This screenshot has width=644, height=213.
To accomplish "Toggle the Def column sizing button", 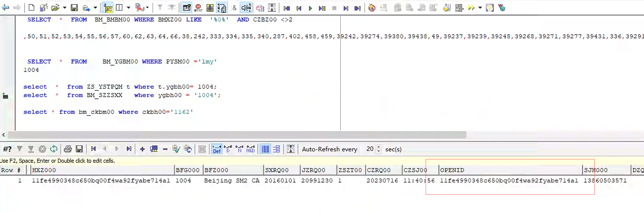I will [217, 149].
